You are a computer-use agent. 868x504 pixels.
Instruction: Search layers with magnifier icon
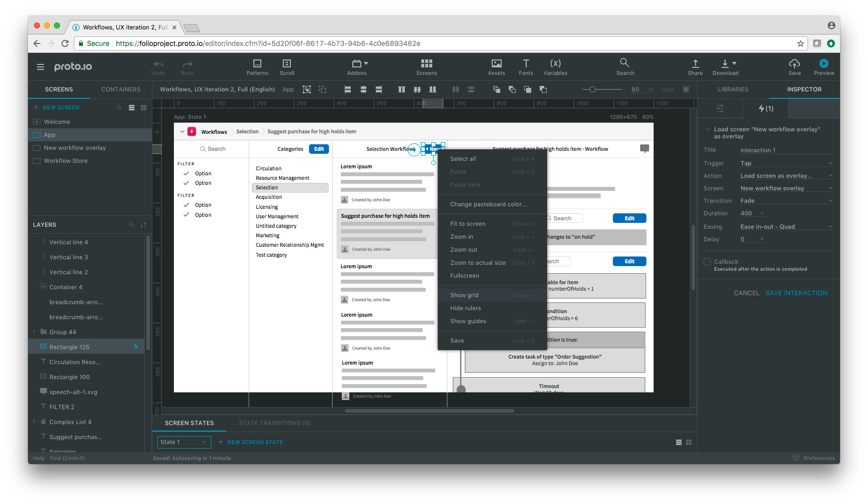(x=131, y=225)
